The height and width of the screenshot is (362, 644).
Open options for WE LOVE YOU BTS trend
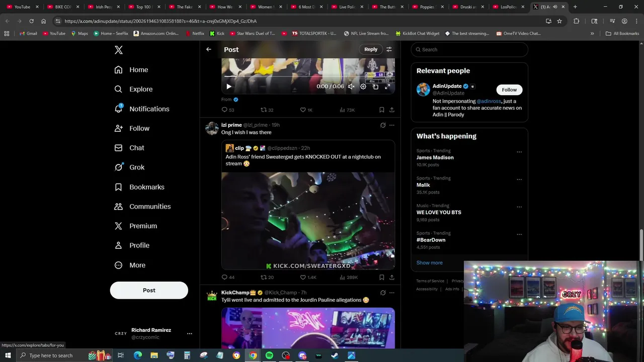[519, 207]
